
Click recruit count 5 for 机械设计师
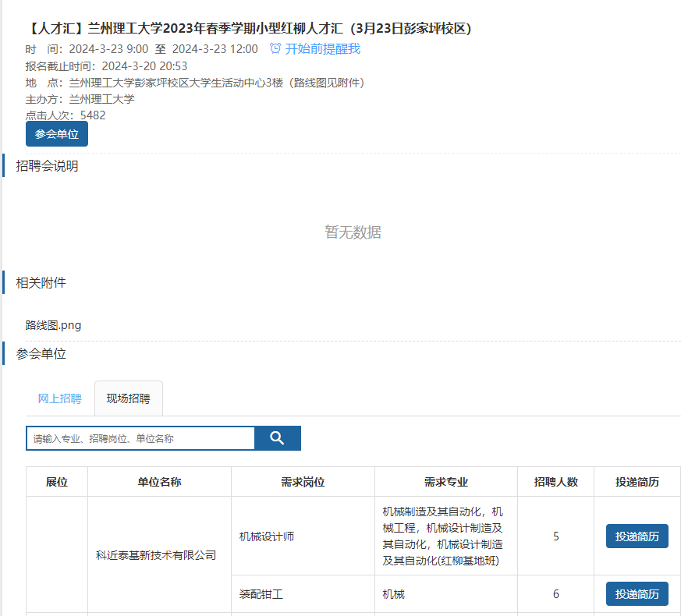coord(556,536)
